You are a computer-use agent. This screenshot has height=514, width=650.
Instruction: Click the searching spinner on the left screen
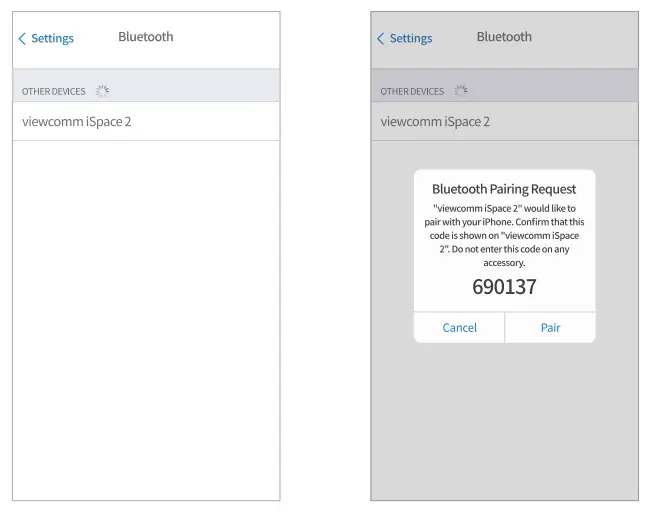[102, 91]
